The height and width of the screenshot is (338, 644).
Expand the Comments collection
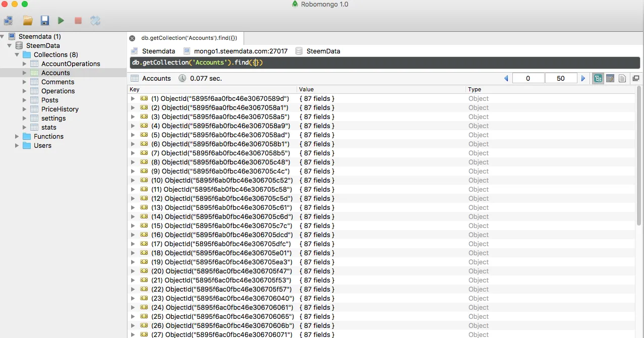[25, 82]
